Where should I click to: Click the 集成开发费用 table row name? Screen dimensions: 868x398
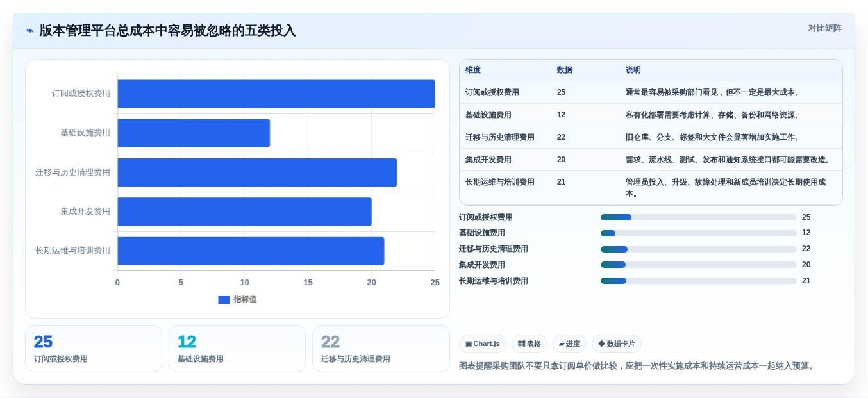[x=488, y=160]
